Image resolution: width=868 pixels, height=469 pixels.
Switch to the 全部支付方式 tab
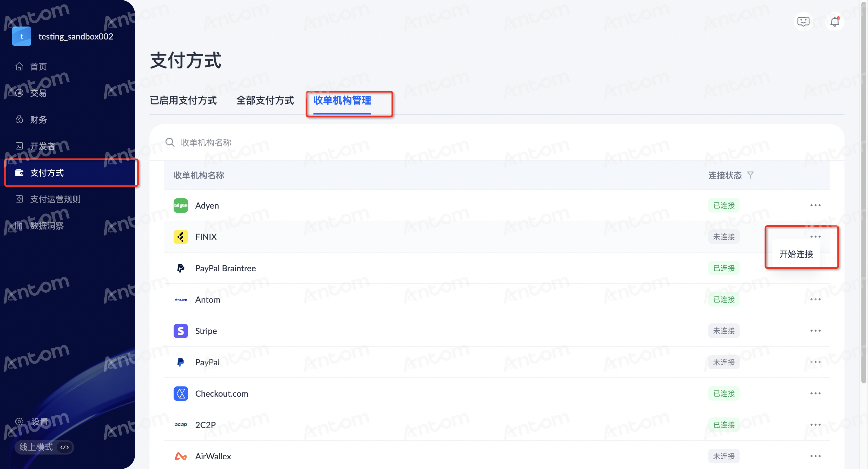click(265, 100)
